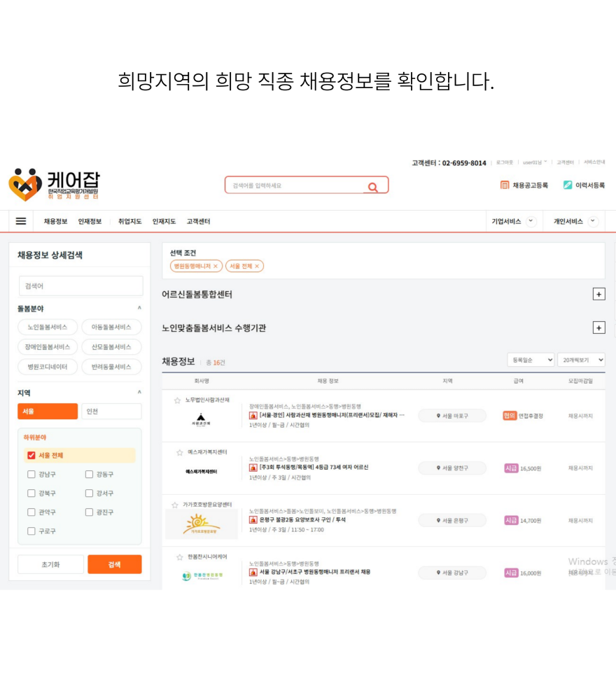Click the 시급 badge next to 16,500원
The height and width of the screenshot is (693, 616).
(511, 468)
